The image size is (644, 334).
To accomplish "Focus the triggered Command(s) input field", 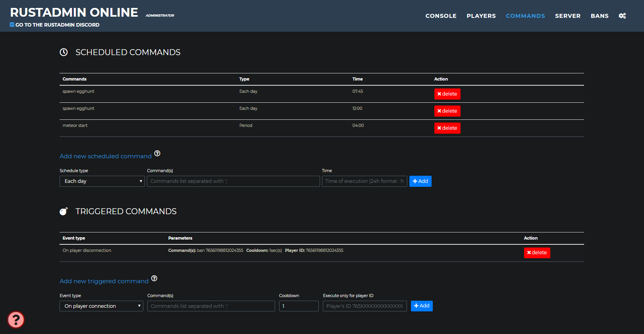I will 211,306.
